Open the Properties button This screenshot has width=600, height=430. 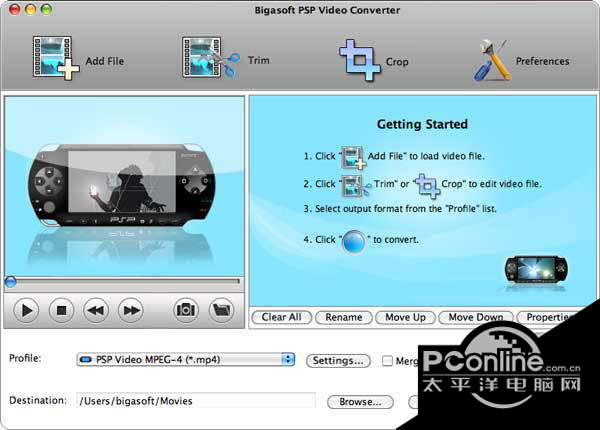pos(549,317)
